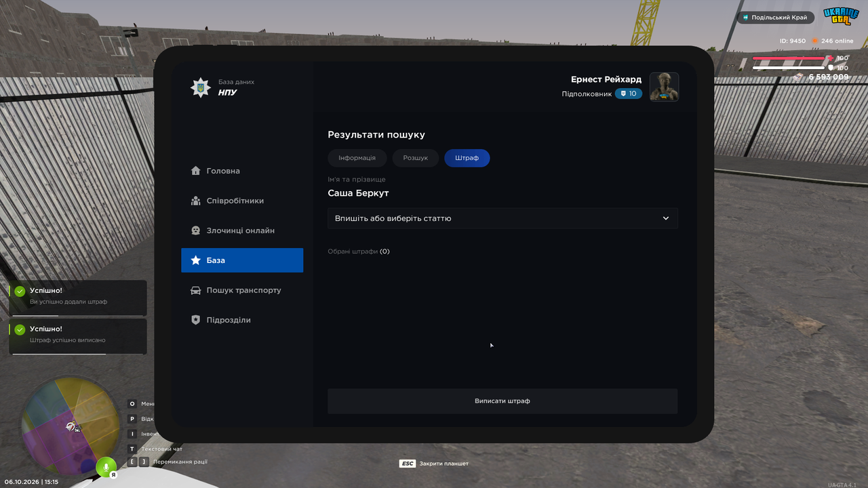Click the shield icon beside Підрозділи
The height and width of the screenshot is (488, 868).
pos(196,320)
